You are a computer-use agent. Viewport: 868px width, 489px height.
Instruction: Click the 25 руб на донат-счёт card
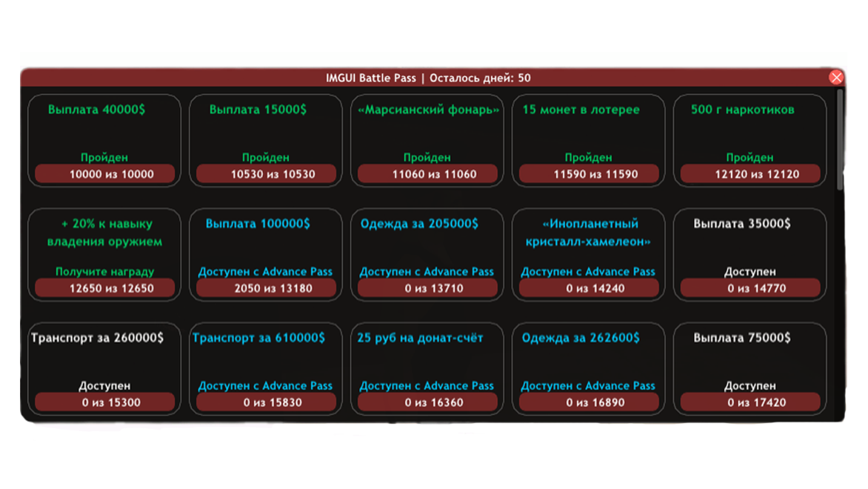click(x=427, y=369)
